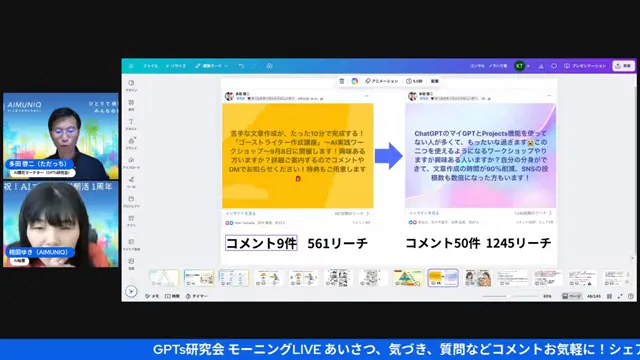
Task: Open the ブランド (Brand) sidebar panel
Action: click(131, 143)
